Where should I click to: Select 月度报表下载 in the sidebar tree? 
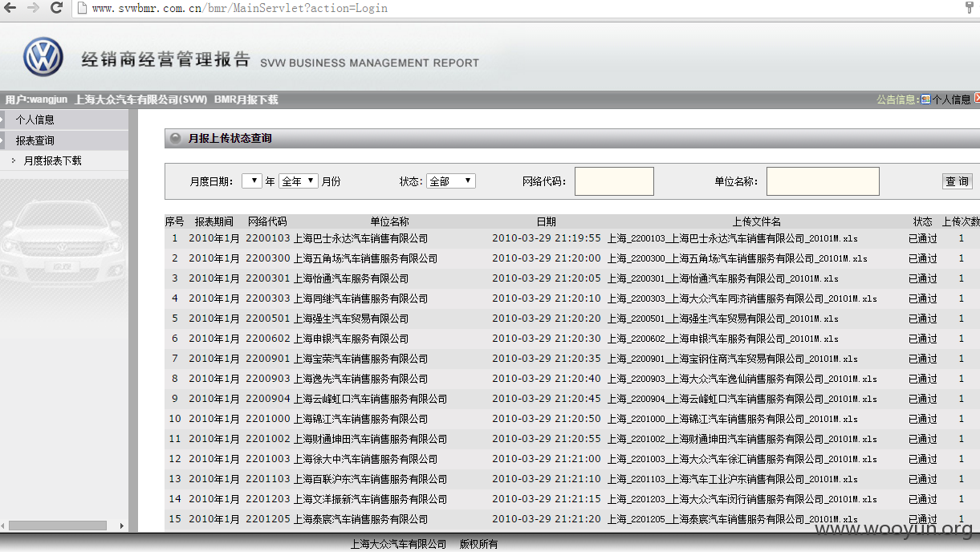click(53, 160)
